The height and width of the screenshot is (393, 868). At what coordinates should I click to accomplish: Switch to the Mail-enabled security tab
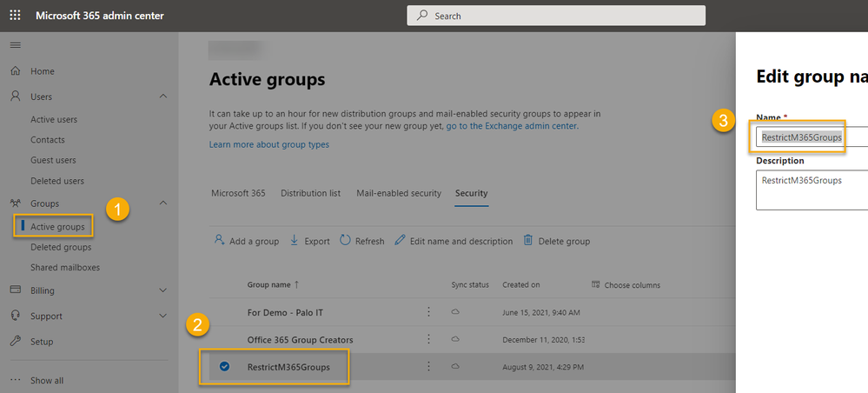[x=398, y=193]
